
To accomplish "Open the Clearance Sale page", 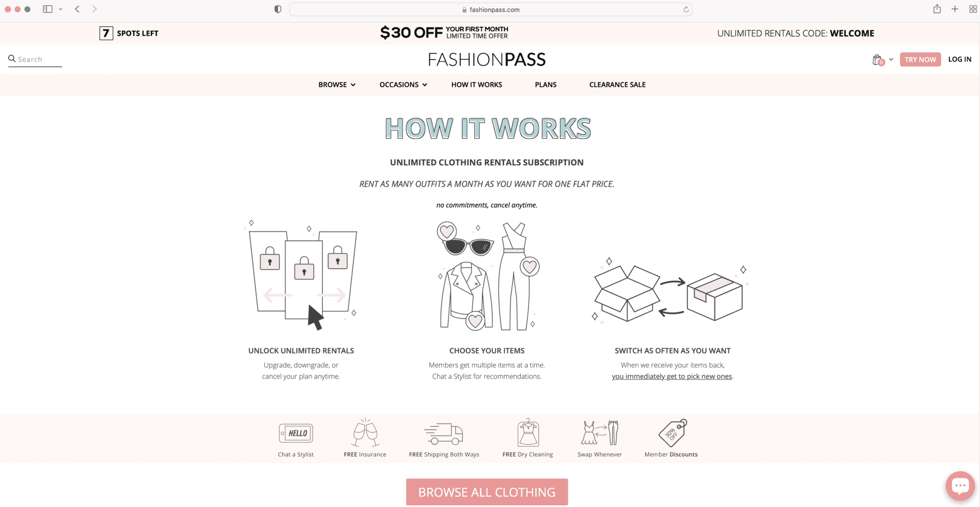I will click(x=618, y=84).
